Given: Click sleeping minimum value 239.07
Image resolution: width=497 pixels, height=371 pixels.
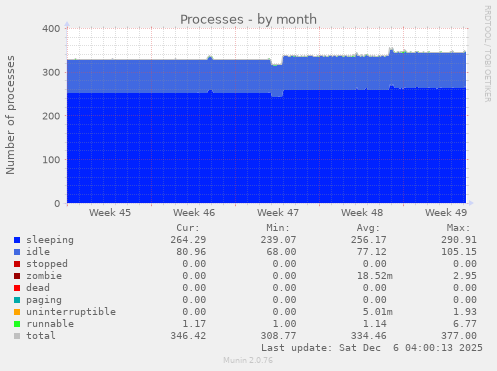Looking at the screenshot, I should point(278,240).
